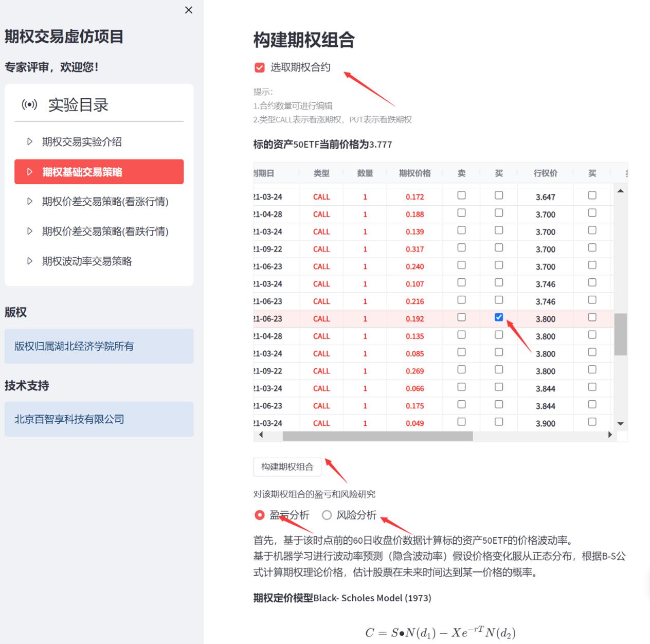Sort by the 数量 column header
Screen dimensions: 650x644
(x=365, y=173)
